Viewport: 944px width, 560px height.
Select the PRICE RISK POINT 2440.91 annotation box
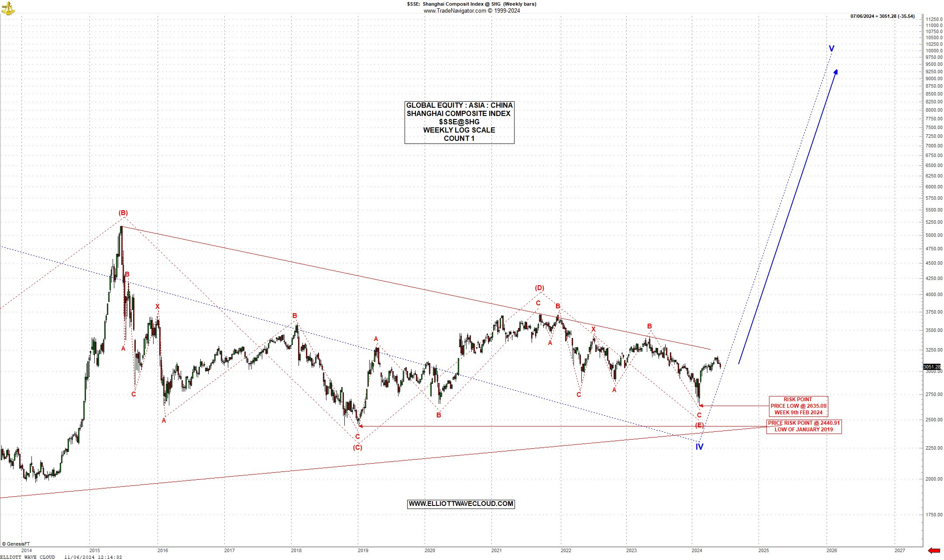click(803, 426)
